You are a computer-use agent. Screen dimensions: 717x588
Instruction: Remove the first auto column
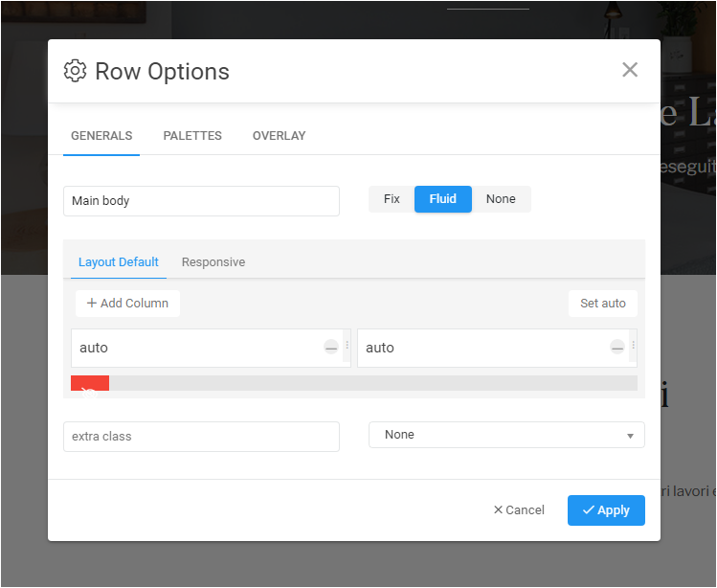coord(331,348)
